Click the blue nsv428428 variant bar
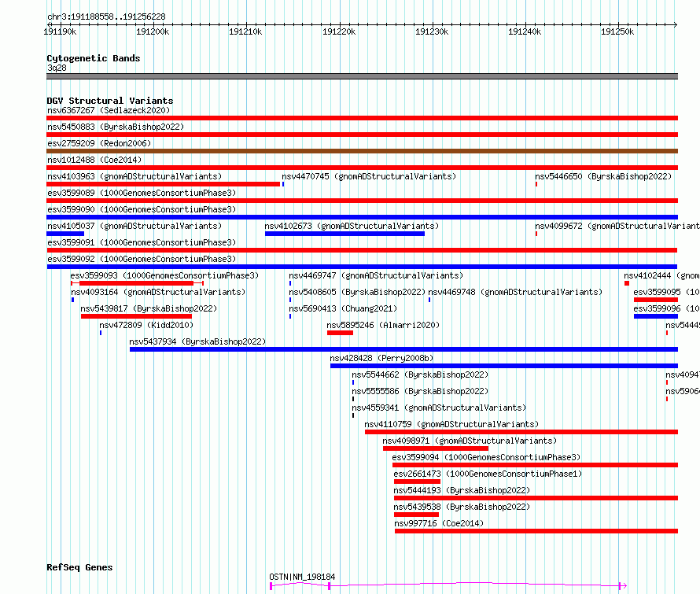This screenshot has height=594, width=700. pyautogui.click(x=504, y=366)
